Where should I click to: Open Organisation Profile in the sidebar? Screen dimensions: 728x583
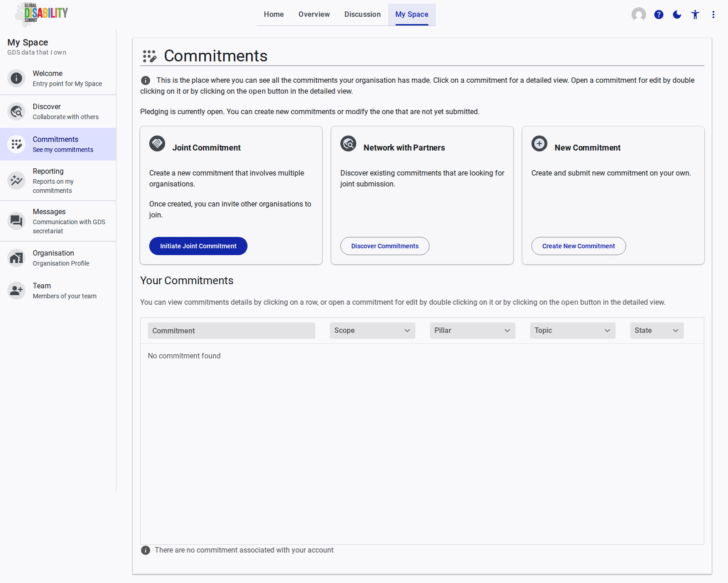58,258
